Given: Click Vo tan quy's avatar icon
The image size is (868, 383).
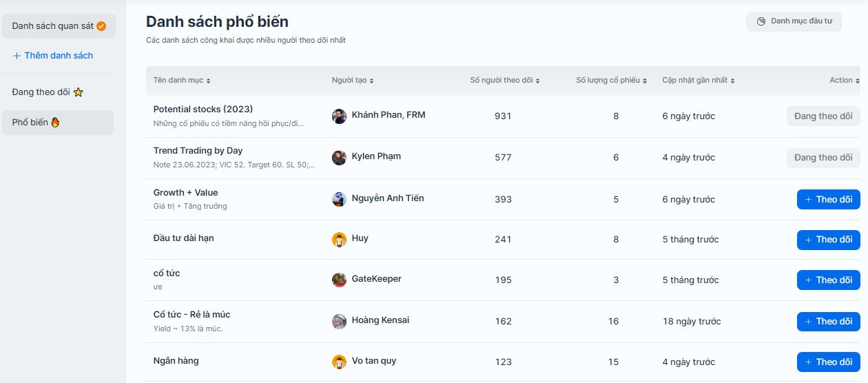Looking at the screenshot, I should (339, 362).
